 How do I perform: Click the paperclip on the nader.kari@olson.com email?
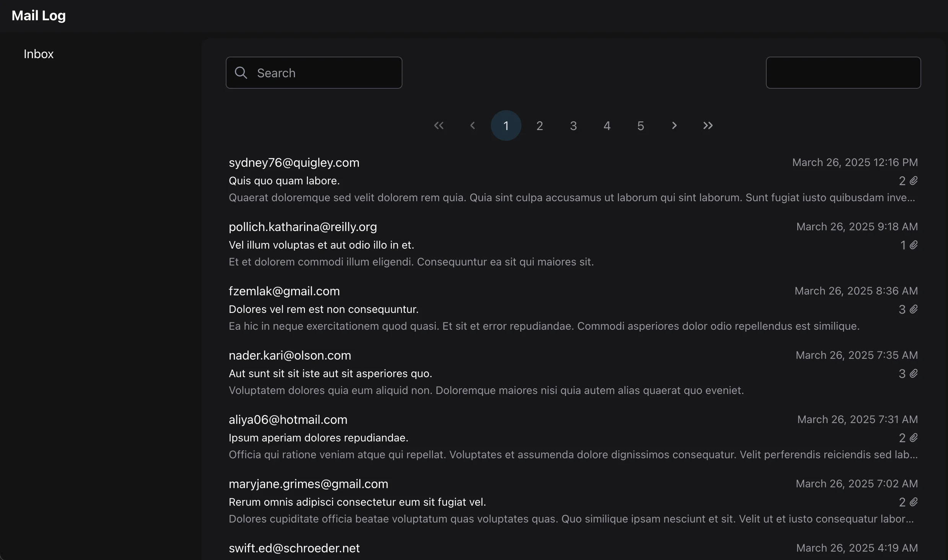[x=914, y=373]
